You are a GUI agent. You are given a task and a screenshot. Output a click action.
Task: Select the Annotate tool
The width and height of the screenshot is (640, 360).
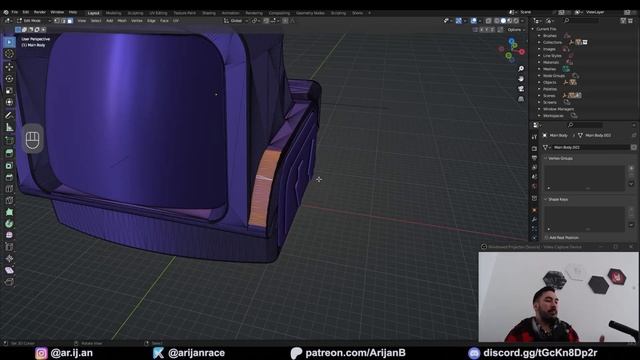[x=9, y=116]
